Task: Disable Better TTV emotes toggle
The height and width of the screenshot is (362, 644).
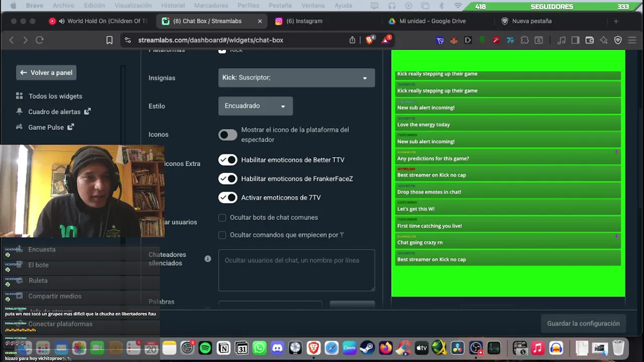Action: click(228, 160)
